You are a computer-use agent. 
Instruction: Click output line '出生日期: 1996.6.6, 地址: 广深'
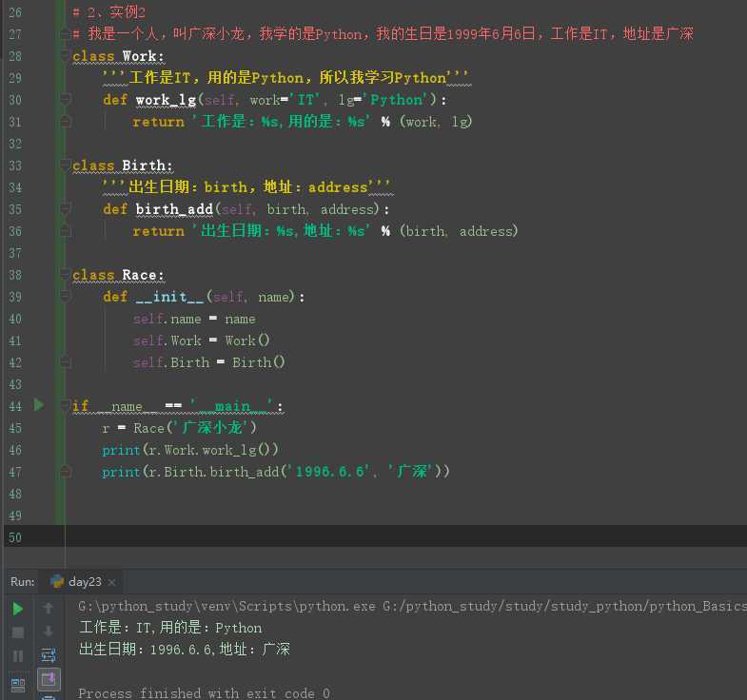click(x=185, y=649)
